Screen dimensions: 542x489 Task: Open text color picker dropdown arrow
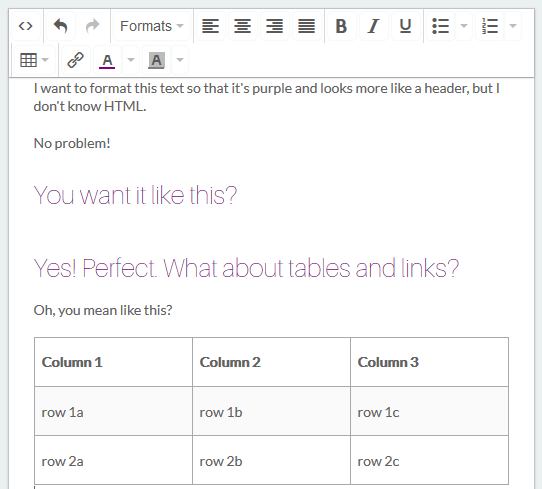131,60
